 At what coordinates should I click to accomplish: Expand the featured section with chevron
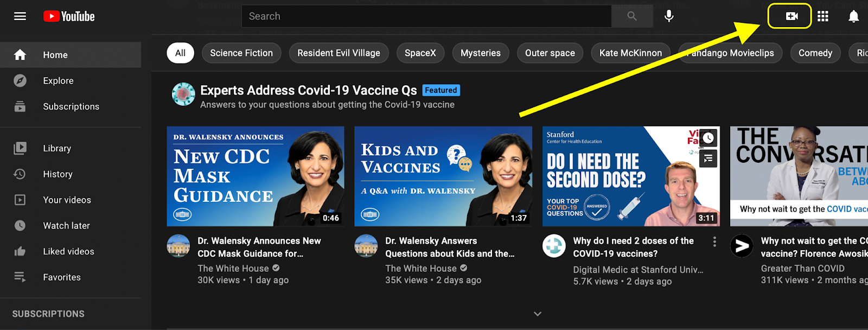pyautogui.click(x=538, y=314)
